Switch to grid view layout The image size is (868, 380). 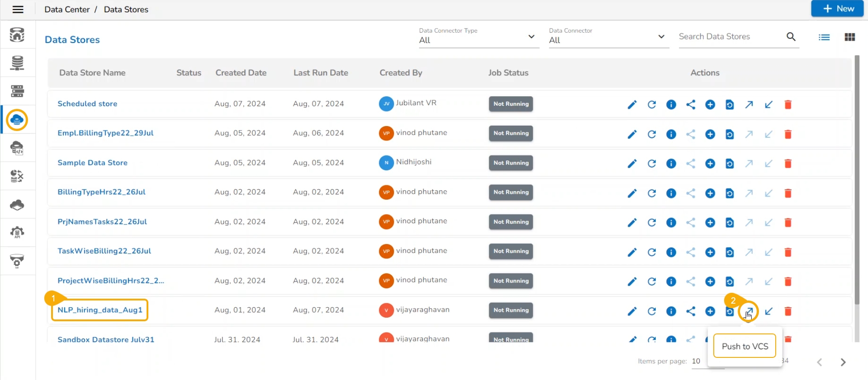pos(849,37)
